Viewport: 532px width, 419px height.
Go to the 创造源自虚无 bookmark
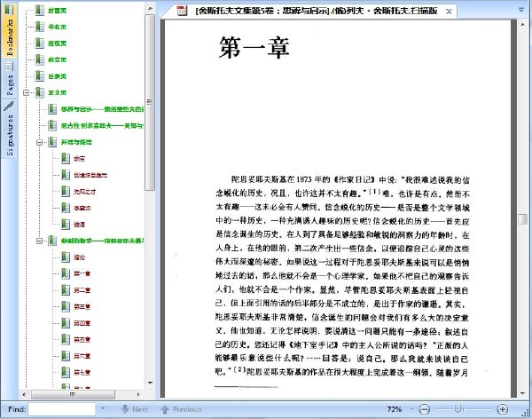point(90,175)
